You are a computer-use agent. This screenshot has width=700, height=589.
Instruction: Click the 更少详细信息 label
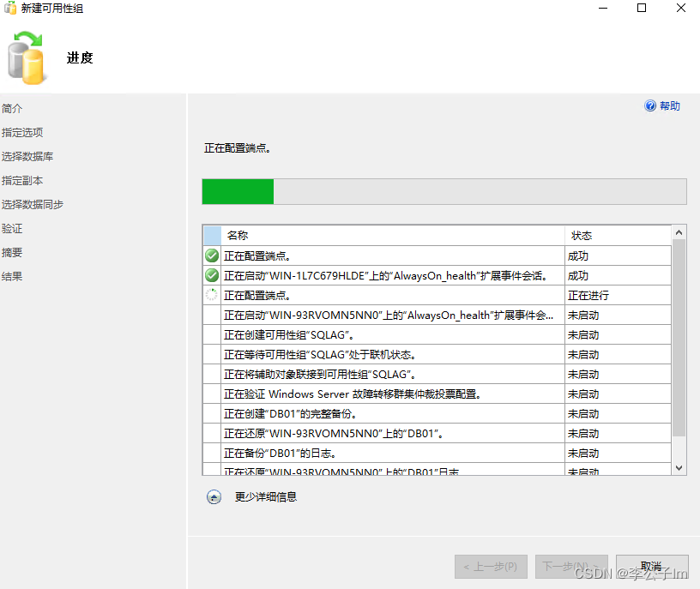tap(266, 496)
